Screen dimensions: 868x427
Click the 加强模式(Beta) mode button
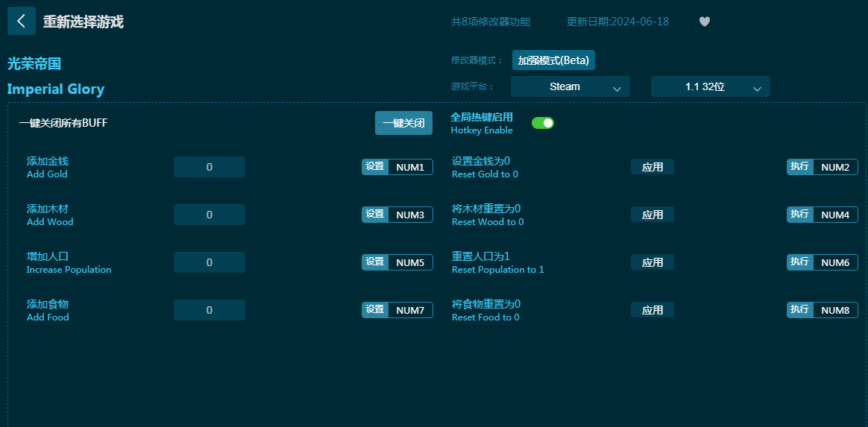coord(553,60)
